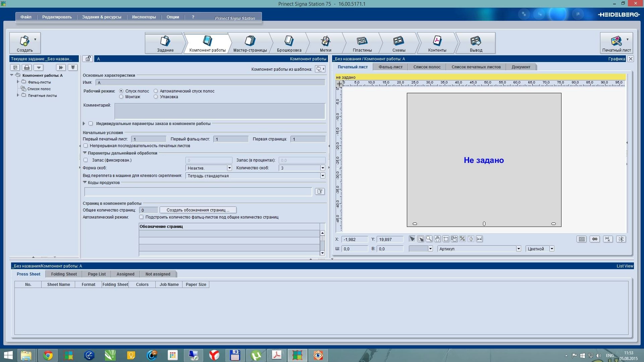The height and width of the screenshot is (362, 644).
Task: Open the ? help menu
Action: pos(193,17)
